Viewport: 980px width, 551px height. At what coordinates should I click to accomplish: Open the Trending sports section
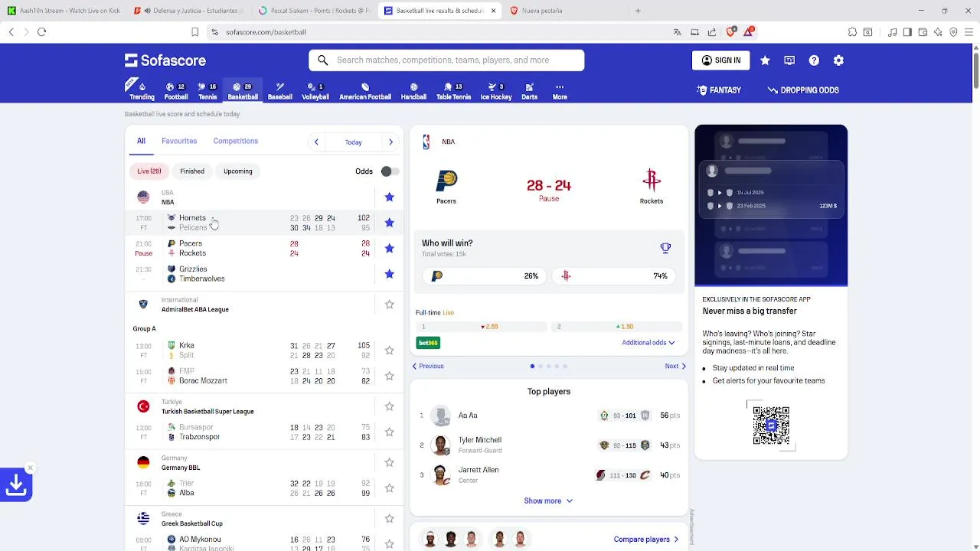pyautogui.click(x=142, y=90)
